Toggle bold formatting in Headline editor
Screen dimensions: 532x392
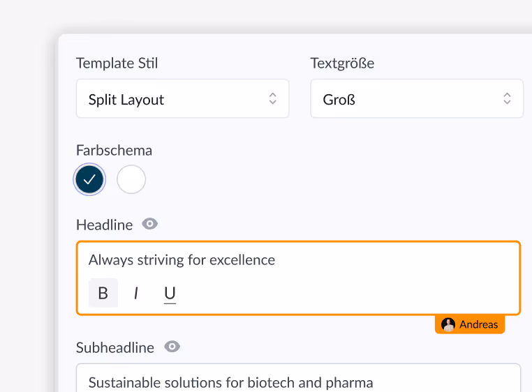click(x=103, y=293)
